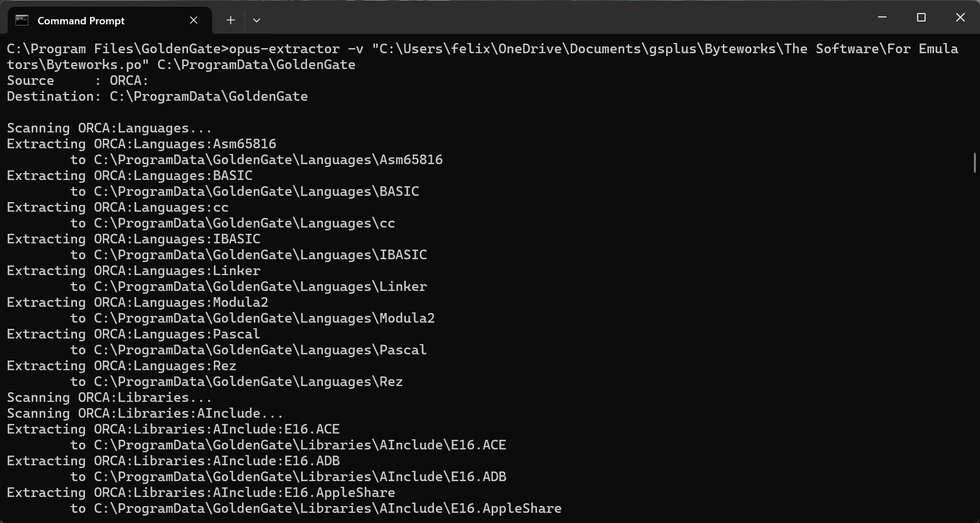This screenshot has width=980, height=523.
Task: Close the Command Prompt tab
Action: (x=194, y=20)
